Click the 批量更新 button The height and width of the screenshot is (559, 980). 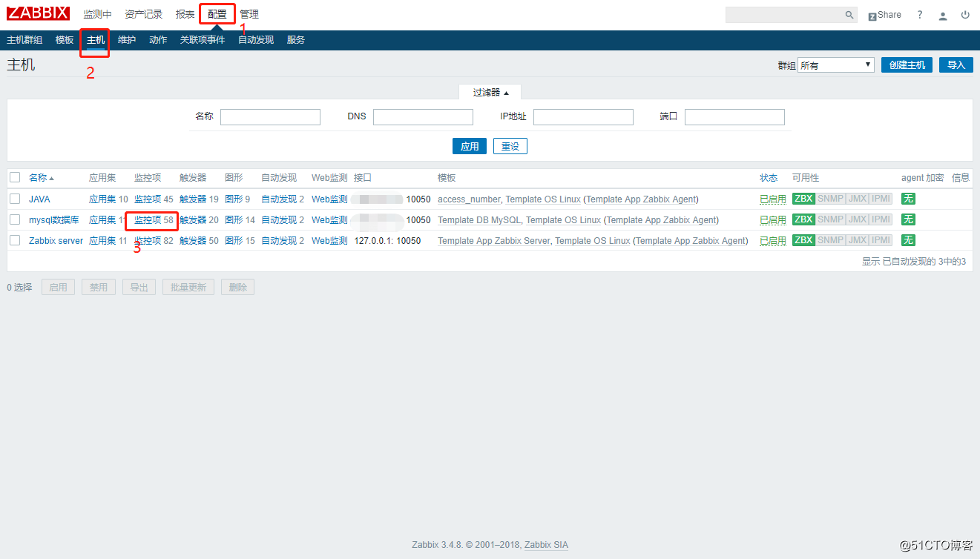[188, 287]
